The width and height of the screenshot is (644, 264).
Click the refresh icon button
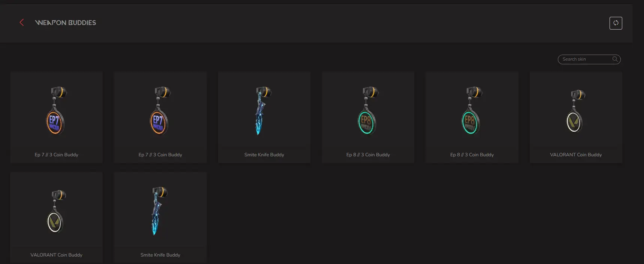pyautogui.click(x=616, y=23)
